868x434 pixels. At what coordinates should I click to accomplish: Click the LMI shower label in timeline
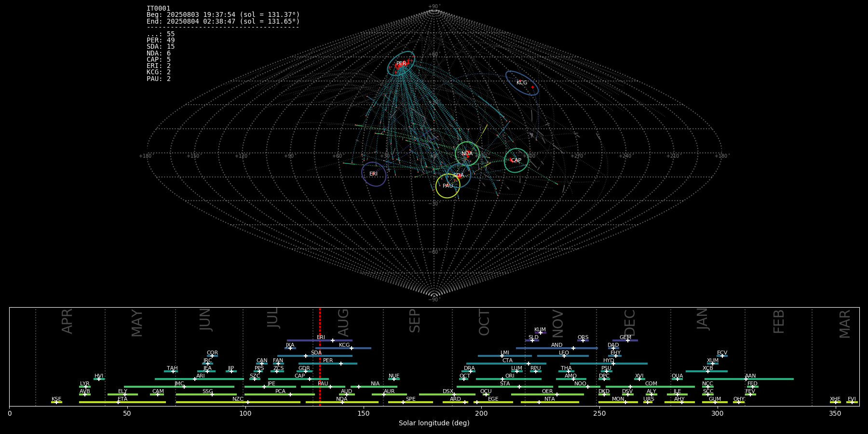(505, 353)
